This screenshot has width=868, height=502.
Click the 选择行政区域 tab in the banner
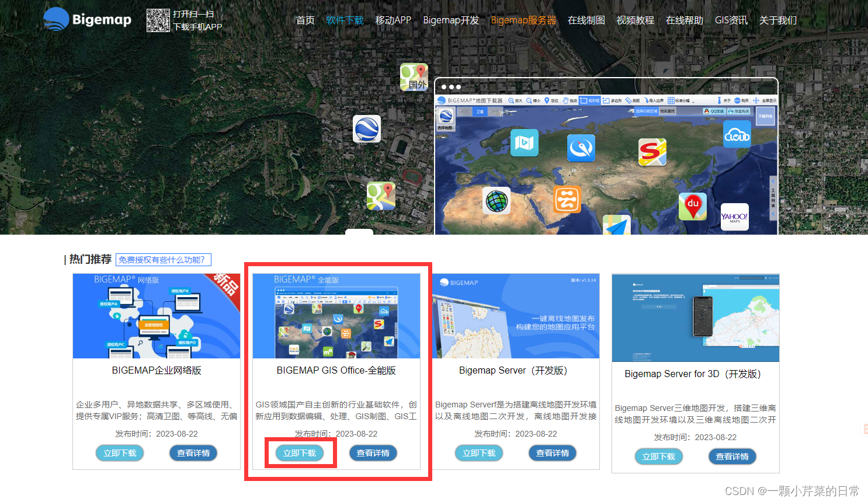[x=647, y=111]
